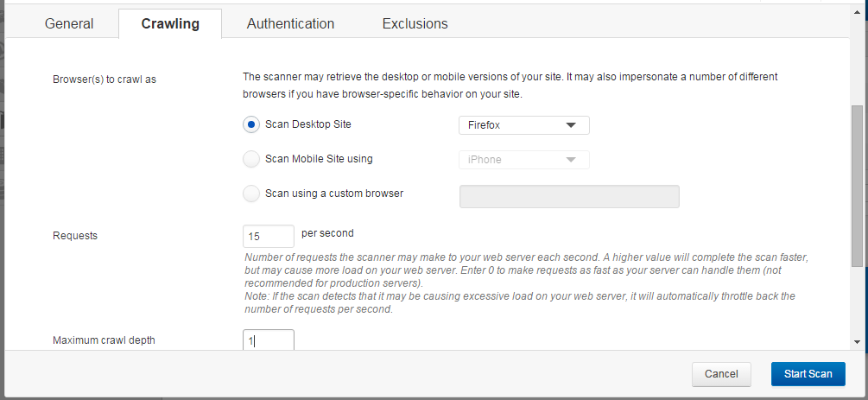
Task: Click the Maximum crawl depth label
Action: [x=104, y=340]
